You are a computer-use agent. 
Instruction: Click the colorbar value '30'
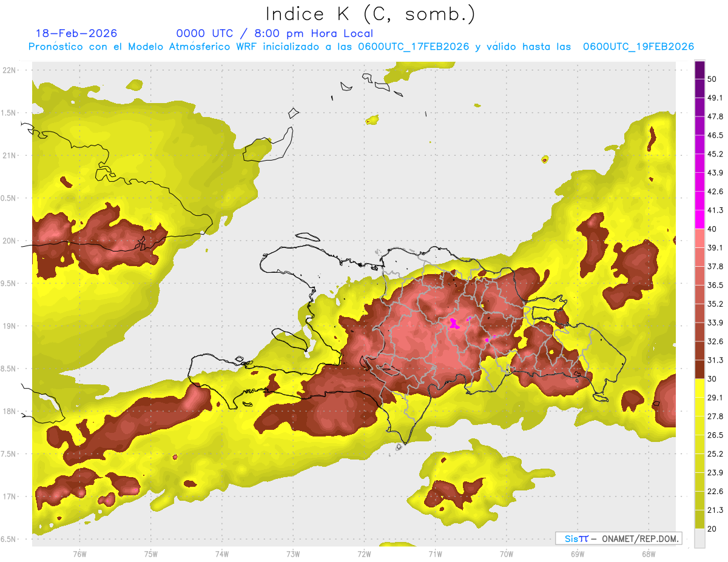[x=712, y=379]
